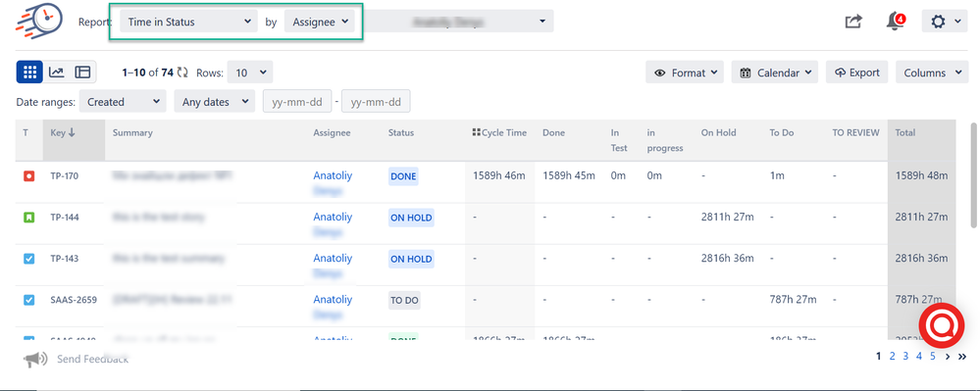This screenshot has height=391, width=980.
Task: Click the 1589h 46m cycle time cell
Action: coord(499,175)
